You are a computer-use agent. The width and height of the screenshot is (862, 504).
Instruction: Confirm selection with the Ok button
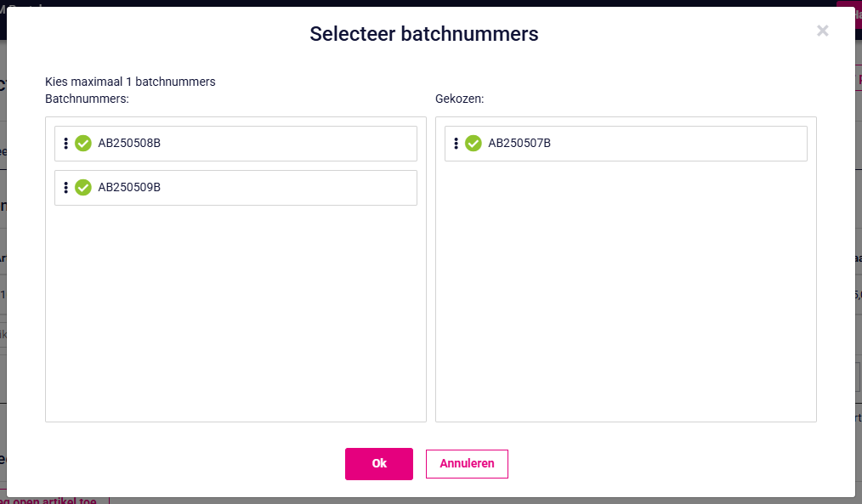379,464
